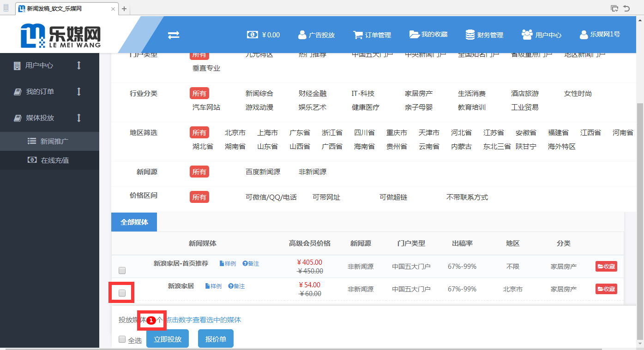Filter industry by 健康医疗

[366, 107]
